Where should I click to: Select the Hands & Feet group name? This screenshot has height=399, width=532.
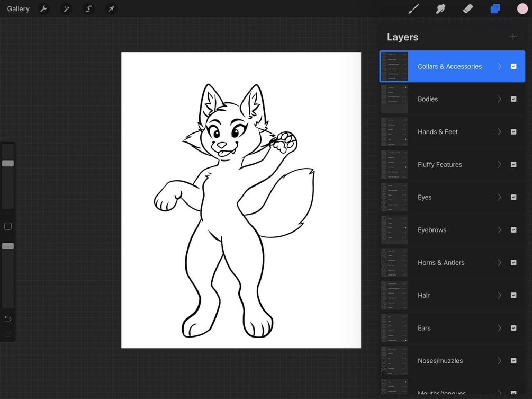438,132
